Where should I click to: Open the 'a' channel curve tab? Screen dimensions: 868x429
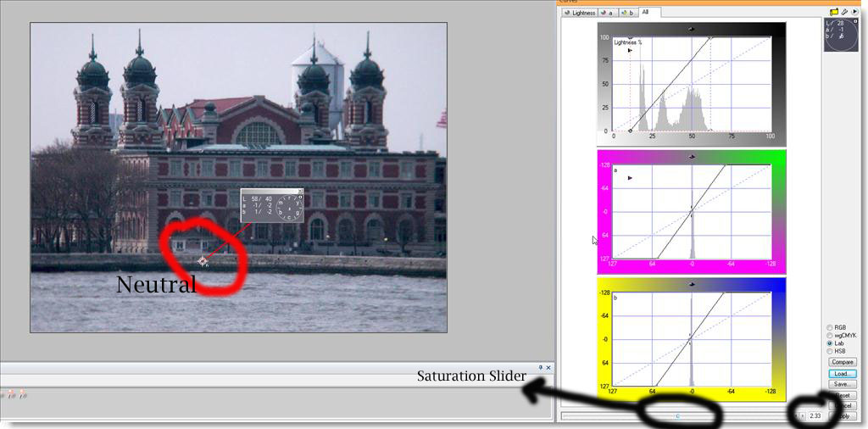609,12
